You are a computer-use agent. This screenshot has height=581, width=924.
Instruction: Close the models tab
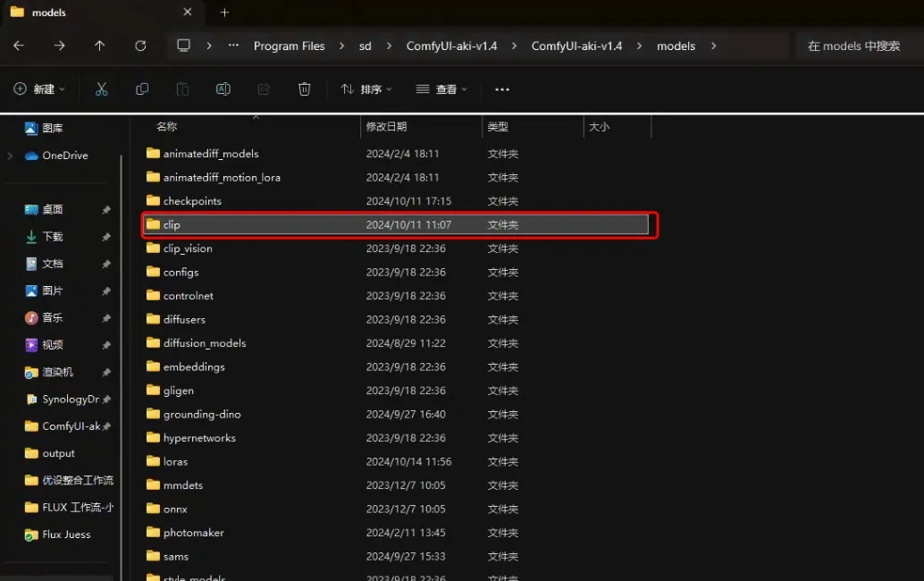click(188, 12)
